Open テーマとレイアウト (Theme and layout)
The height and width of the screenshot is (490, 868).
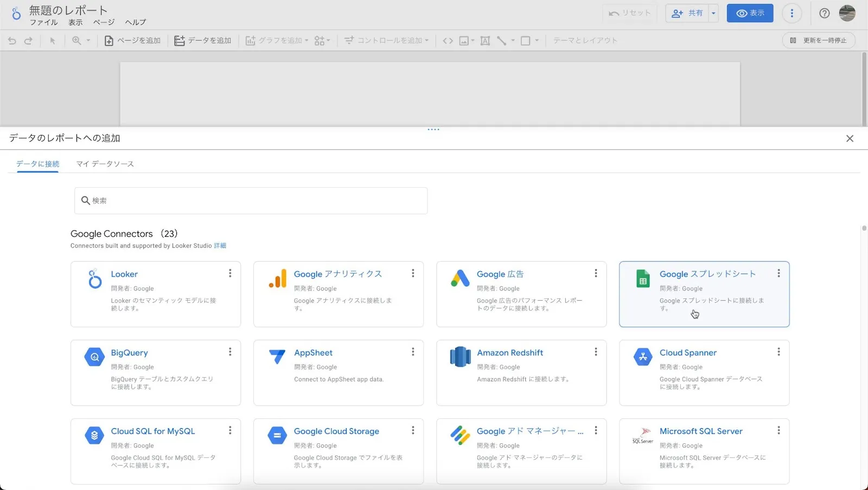click(585, 41)
